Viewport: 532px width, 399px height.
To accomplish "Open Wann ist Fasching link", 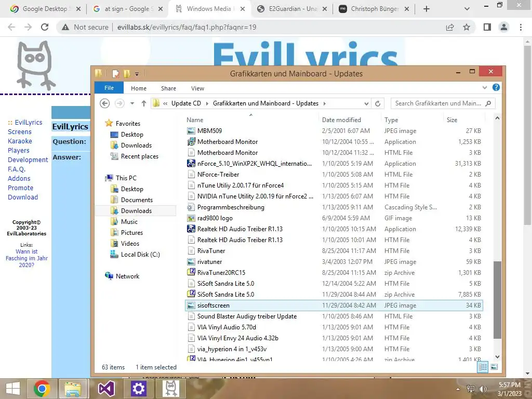I will (x=26, y=258).
